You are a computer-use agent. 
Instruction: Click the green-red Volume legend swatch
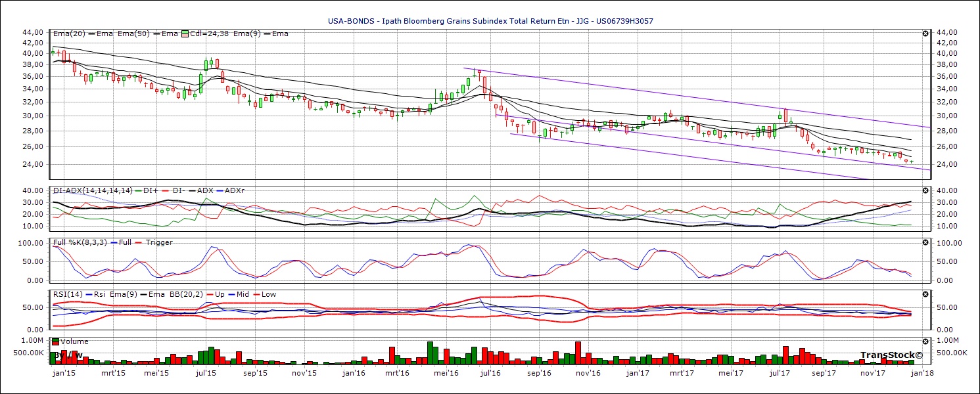coord(56,341)
